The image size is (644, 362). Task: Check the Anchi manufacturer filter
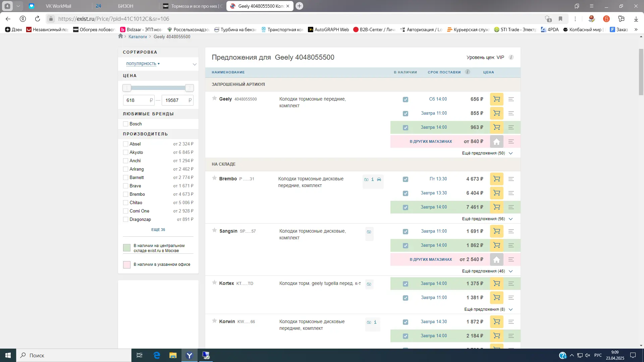tap(125, 161)
